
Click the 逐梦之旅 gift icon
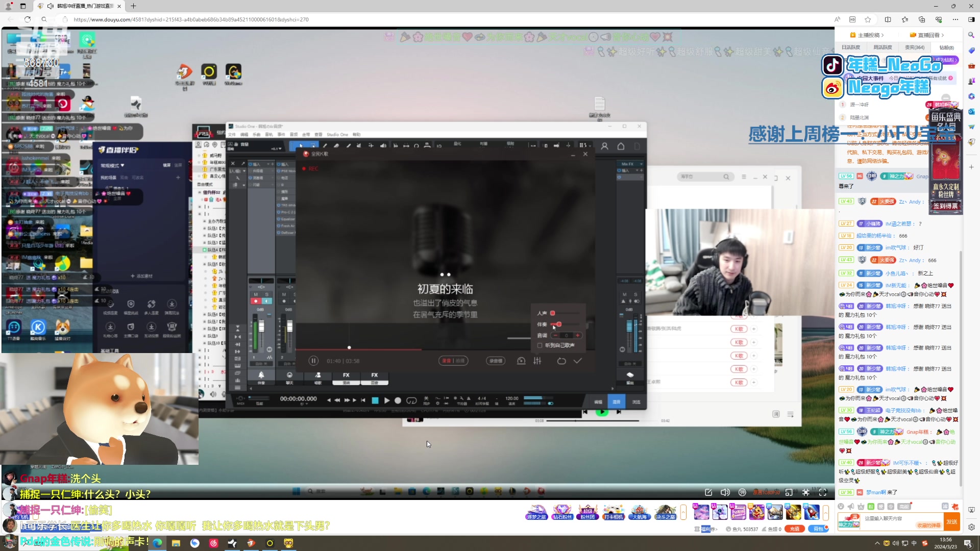point(536,512)
